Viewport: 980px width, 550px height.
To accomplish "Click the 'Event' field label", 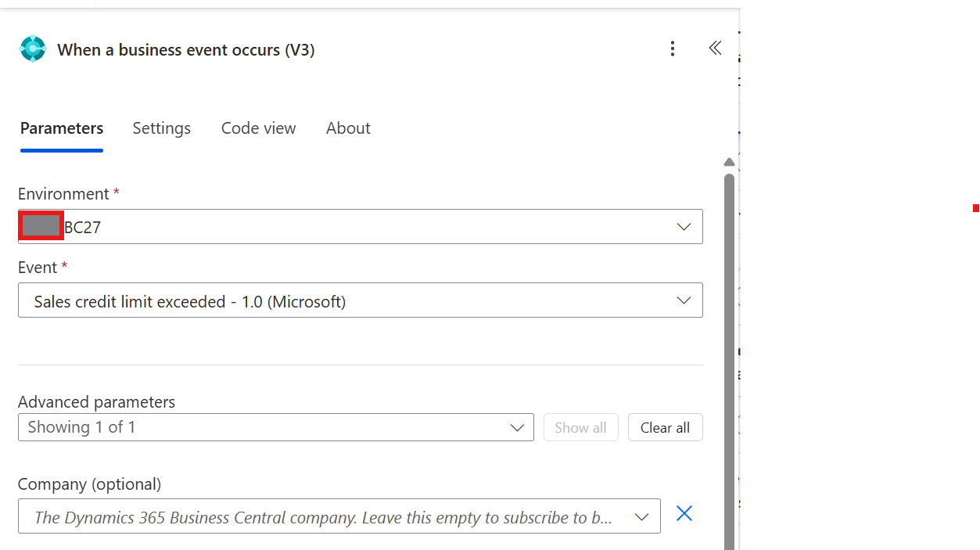I will (38, 267).
